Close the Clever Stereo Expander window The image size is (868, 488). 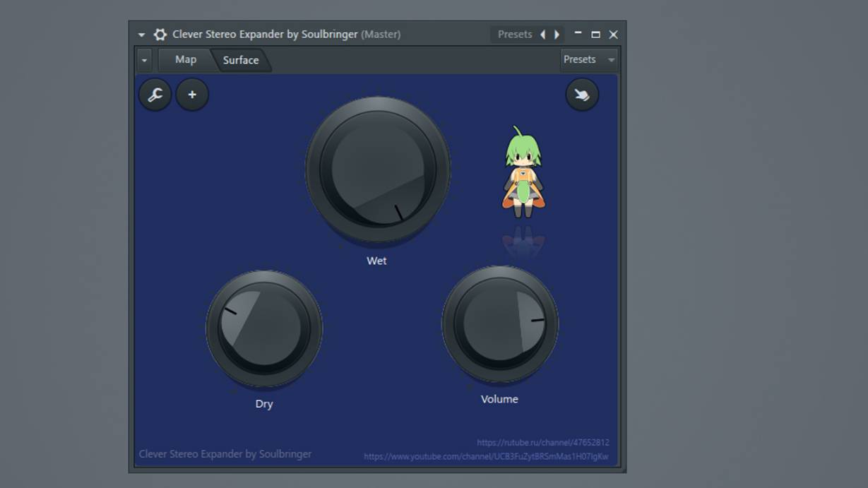click(613, 34)
